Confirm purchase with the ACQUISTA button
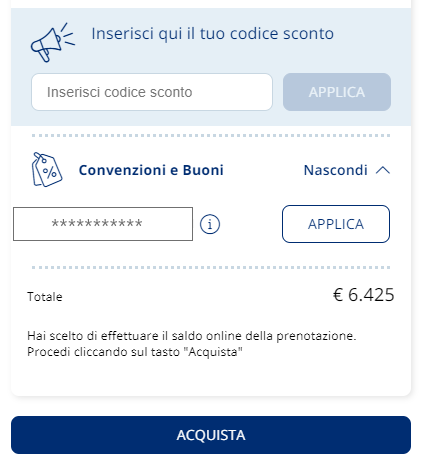 (x=211, y=435)
